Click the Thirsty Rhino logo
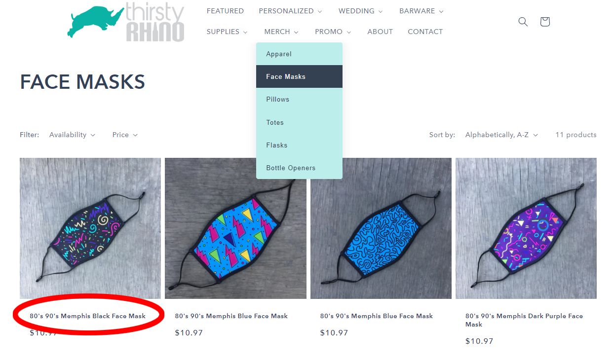The width and height of the screenshot is (613, 364). 126,23
